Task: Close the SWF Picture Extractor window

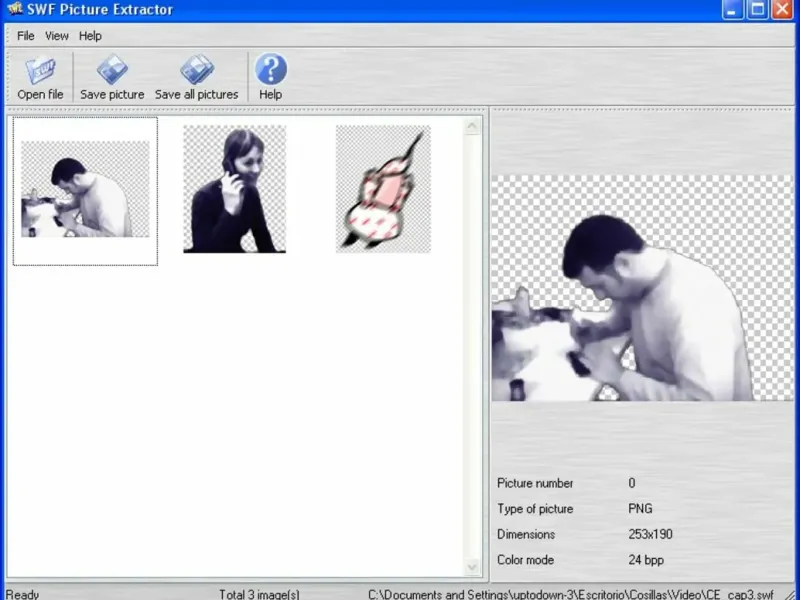Action: pos(783,10)
